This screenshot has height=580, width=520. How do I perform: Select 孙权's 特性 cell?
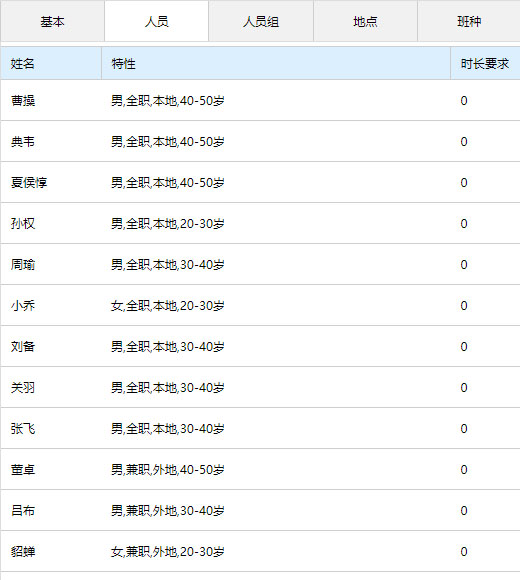276,223
